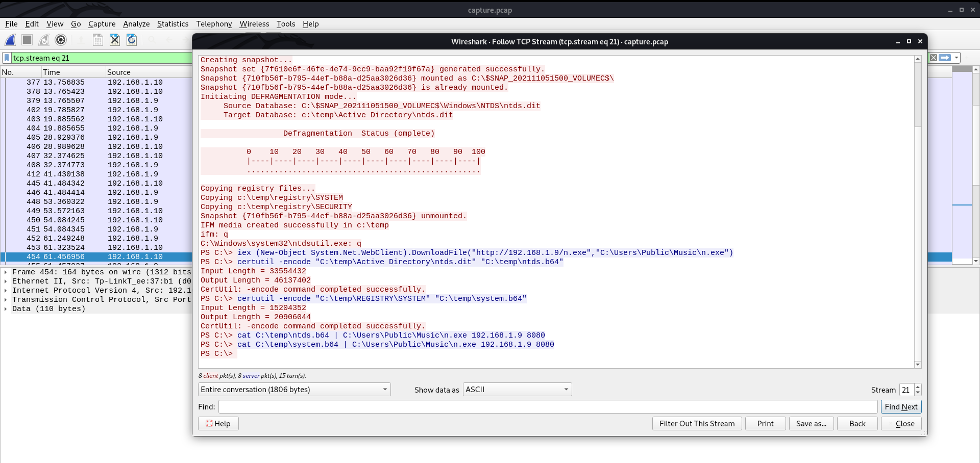This screenshot has width=980, height=463.
Task: Maximize the Follow TCP Stream dialog
Action: 909,41
